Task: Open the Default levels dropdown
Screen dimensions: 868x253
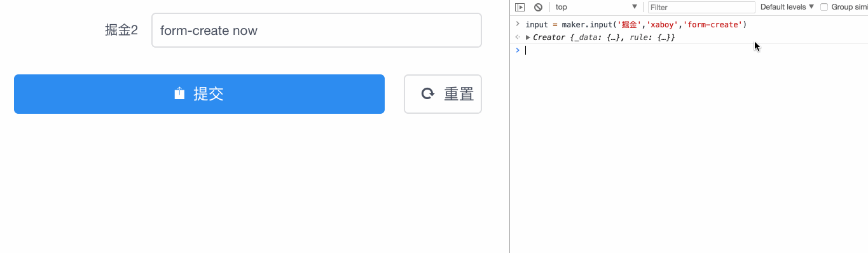Action: pos(787,8)
